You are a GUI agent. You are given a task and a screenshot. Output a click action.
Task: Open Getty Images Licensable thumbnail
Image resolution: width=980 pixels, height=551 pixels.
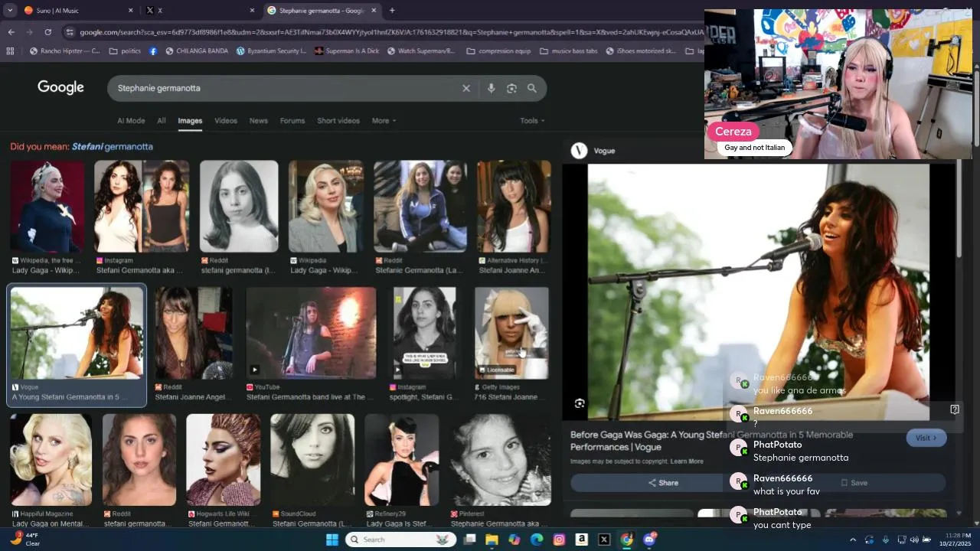pyautogui.click(x=511, y=333)
